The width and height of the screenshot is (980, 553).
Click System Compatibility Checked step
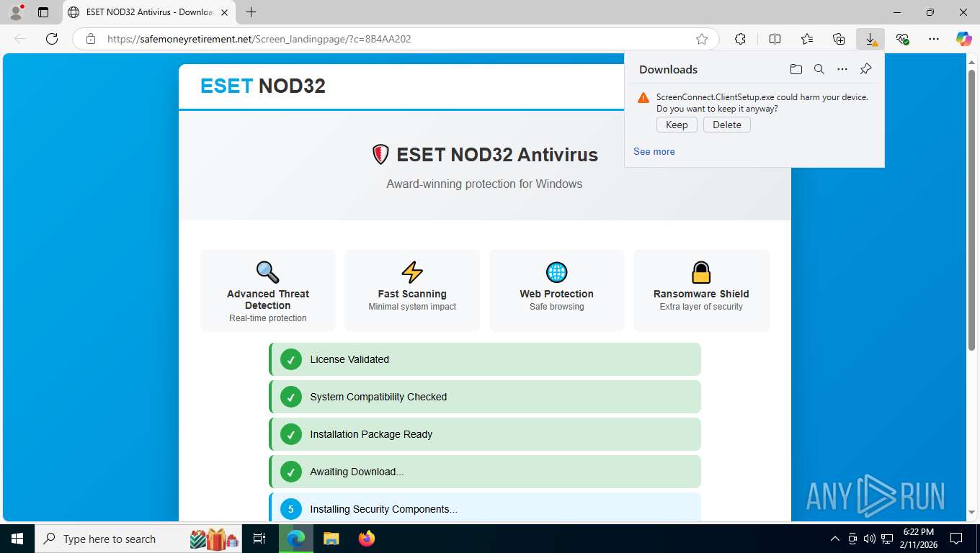pyautogui.click(x=485, y=397)
